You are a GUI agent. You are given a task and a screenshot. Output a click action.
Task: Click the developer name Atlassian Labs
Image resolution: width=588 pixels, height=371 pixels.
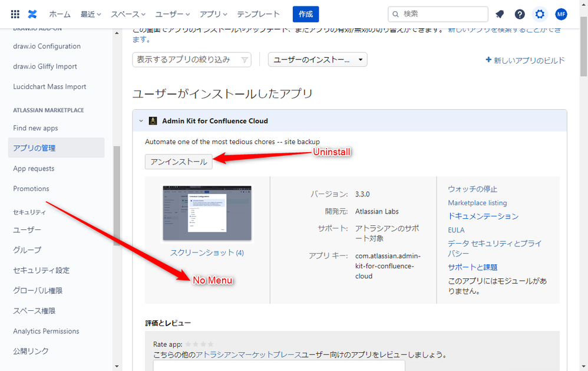pos(377,211)
